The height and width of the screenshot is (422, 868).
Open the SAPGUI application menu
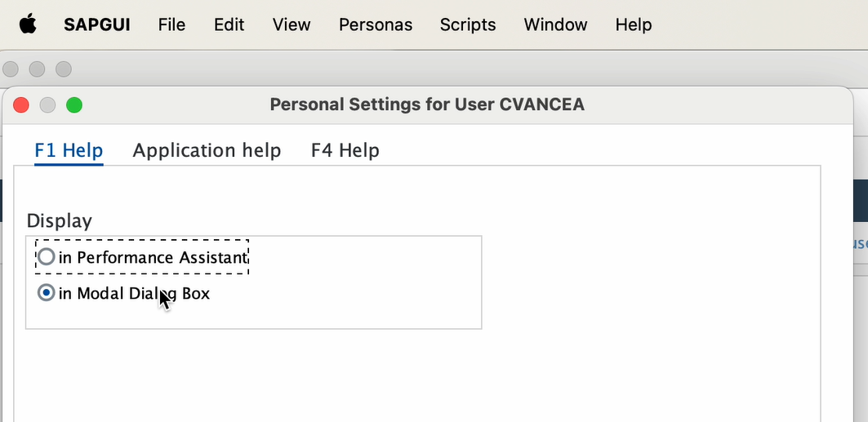click(x=97, y=24)
